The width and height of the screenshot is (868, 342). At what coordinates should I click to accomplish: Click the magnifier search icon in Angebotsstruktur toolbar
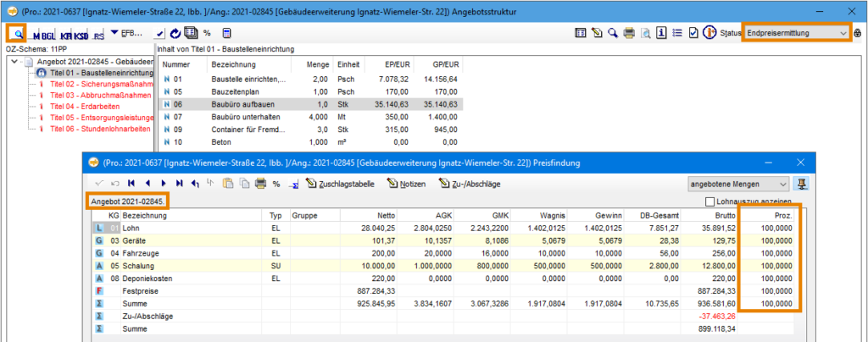(x=18, y=34)
